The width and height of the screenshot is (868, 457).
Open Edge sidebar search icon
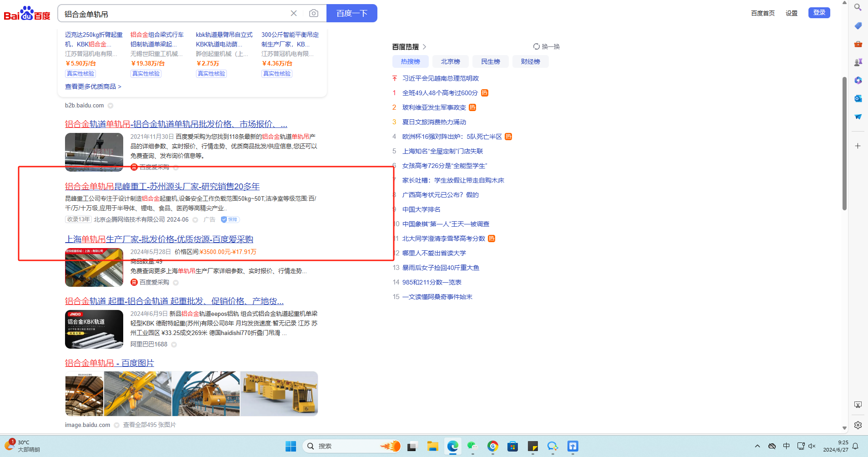click(858, 7)
